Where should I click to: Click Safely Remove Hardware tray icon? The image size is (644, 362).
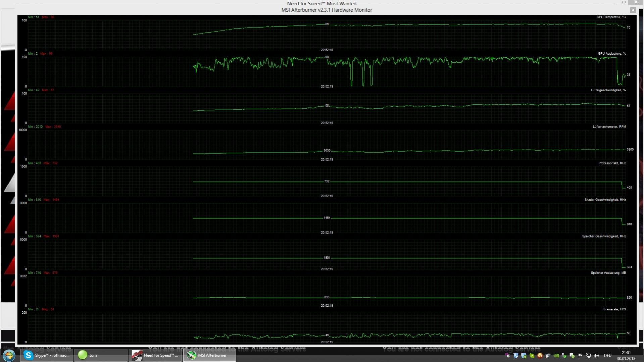pos(564,356)
